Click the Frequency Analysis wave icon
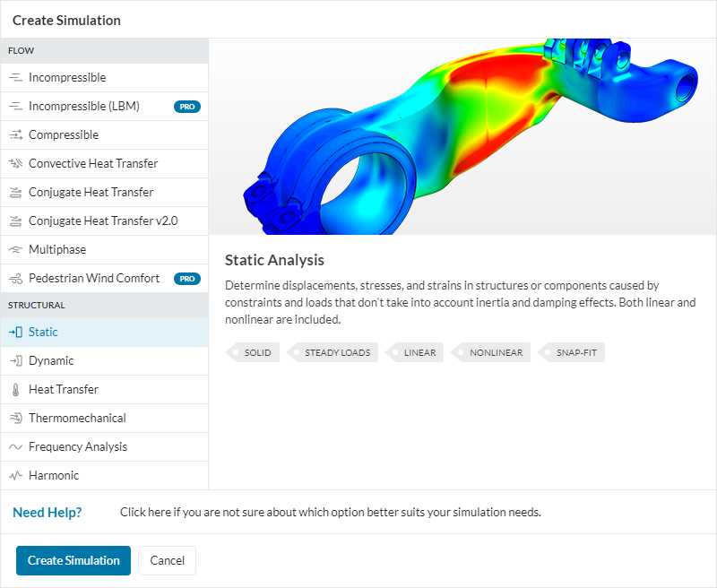717x588 pixels. pos(15,447)
